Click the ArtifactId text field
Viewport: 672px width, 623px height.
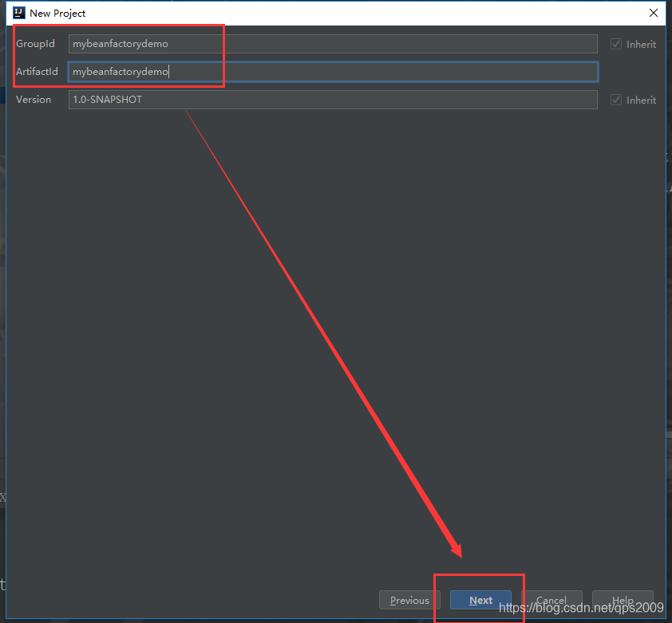(333, 72)
